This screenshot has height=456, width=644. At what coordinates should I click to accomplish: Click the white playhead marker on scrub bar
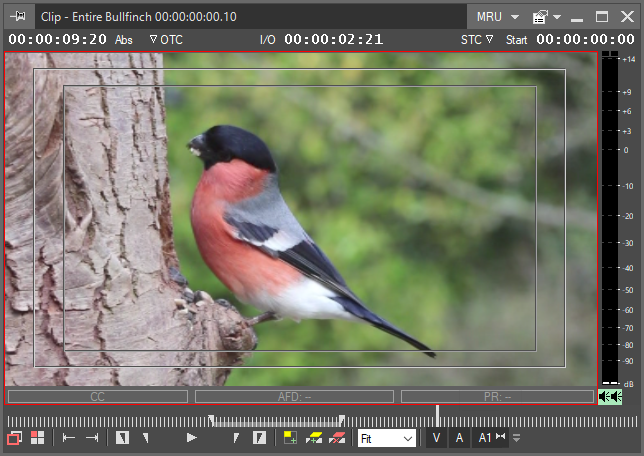(x=437, y=415)
